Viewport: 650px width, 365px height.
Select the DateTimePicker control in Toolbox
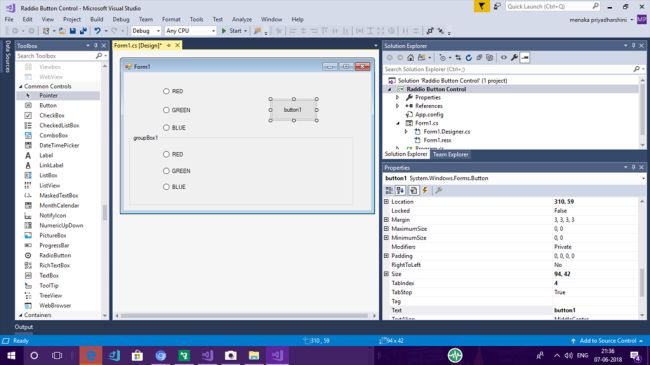(x=58, y=146)
